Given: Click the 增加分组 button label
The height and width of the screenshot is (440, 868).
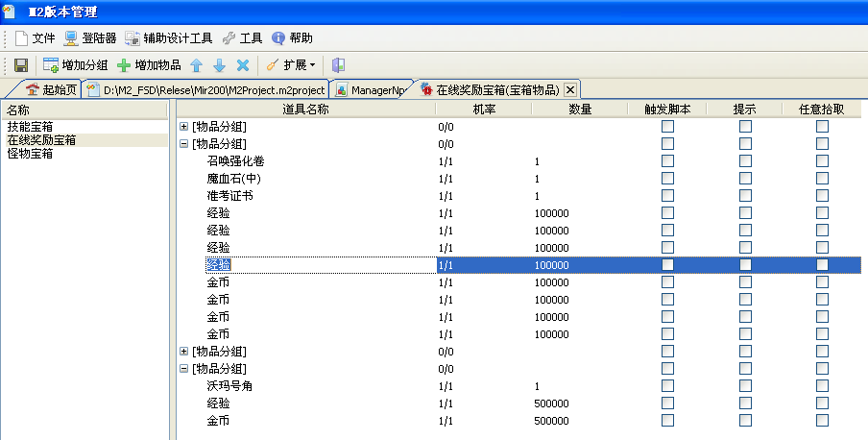Looking at the screenshot, I should (84, 65).
